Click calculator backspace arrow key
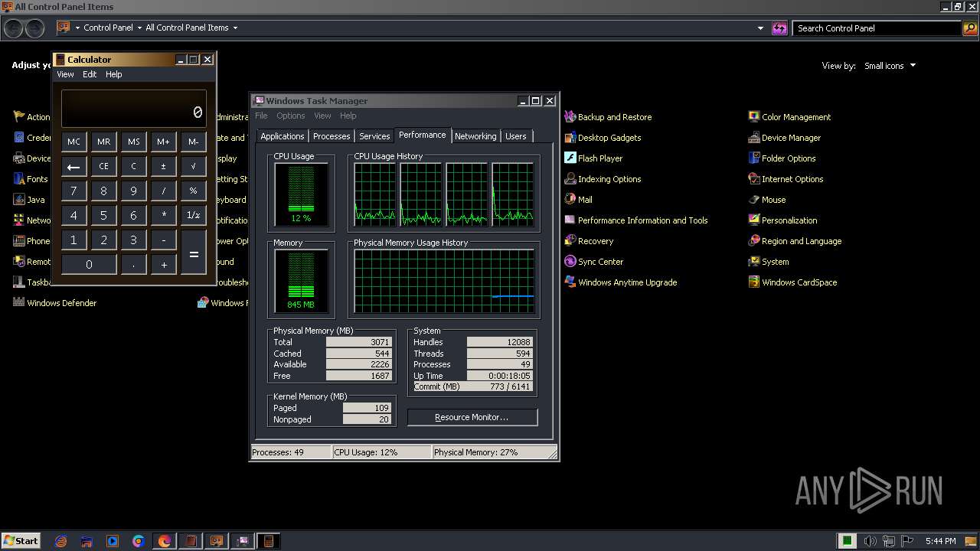The image size is (980, 551). (x=73, y=166)
